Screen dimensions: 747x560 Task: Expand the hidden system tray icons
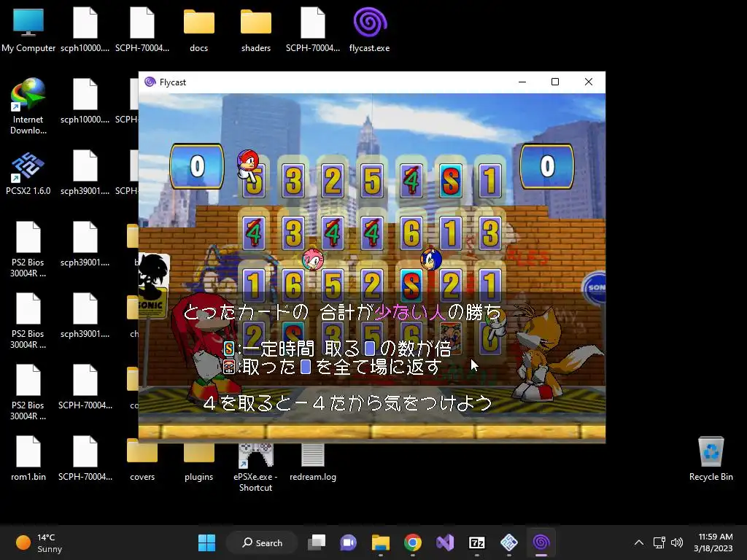coord(639,542)
